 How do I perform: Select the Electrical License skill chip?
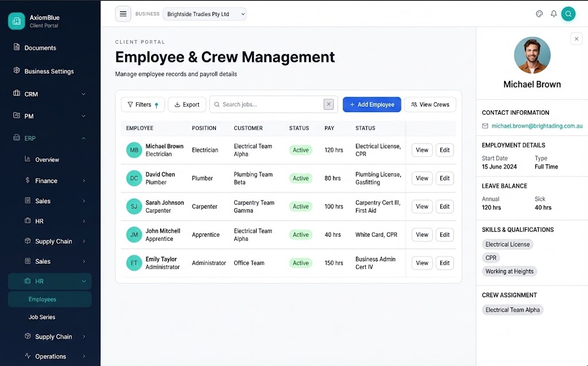[508, 244]
